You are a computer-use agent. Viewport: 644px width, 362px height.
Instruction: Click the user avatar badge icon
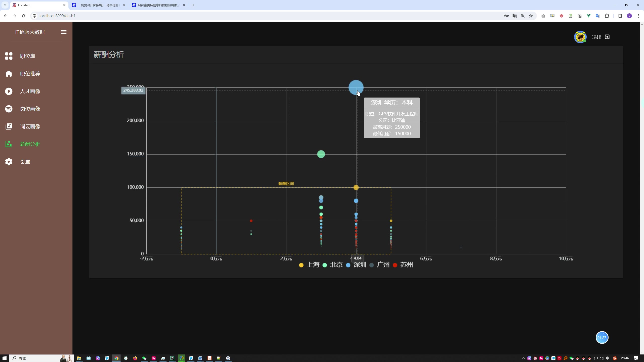[x=580, y=37]
